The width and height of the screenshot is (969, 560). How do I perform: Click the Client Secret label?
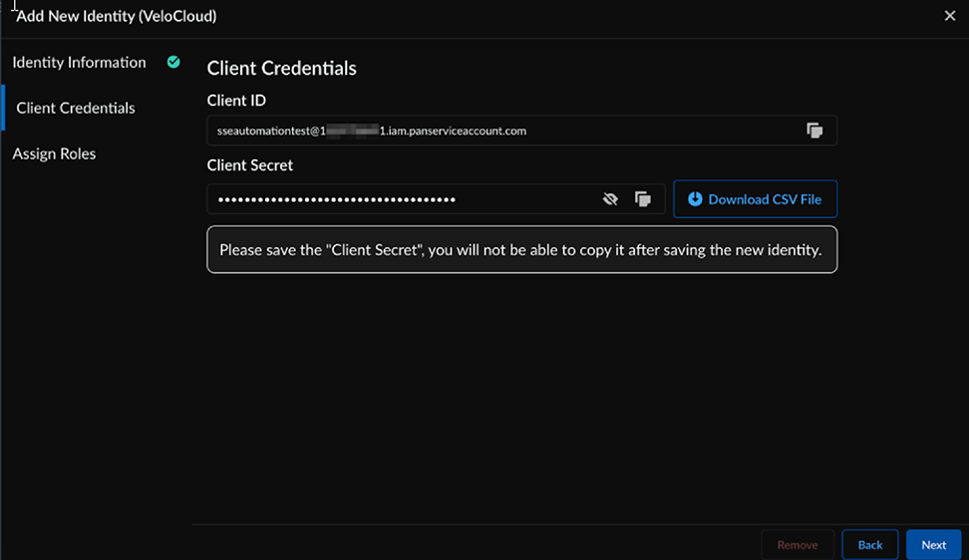(x=249, y=165)
